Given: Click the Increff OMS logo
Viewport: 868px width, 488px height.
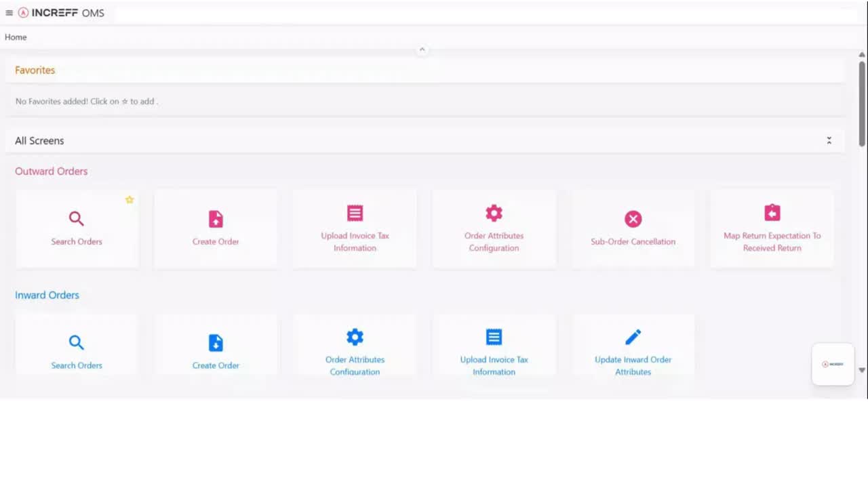Looking at the screenshot, I should (x=61, y=13).
